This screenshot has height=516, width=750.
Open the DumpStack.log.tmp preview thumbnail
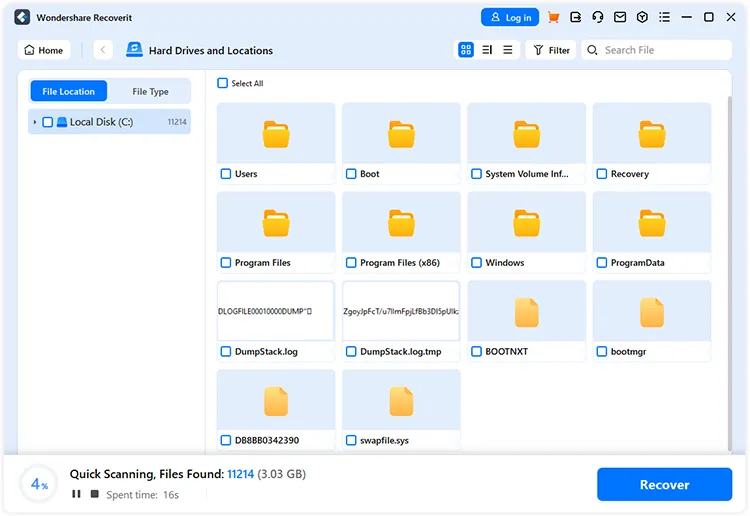(x=401, y=311)
